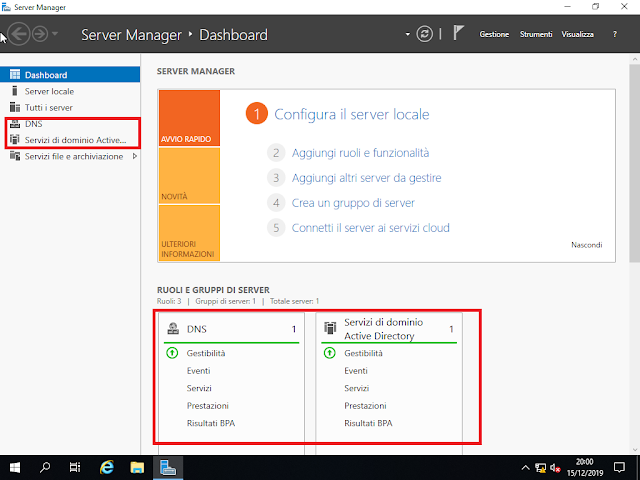
Task: Click Servizi di dominio Active Directory tile title
Action: (x=384, y=329)
